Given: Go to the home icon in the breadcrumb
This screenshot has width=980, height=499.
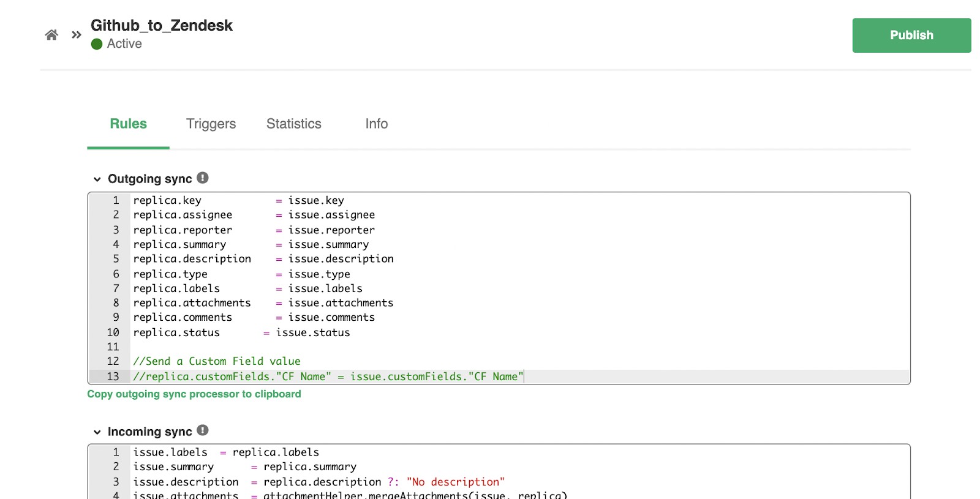Looking at the screenshot, I should [x=51, y=35].
